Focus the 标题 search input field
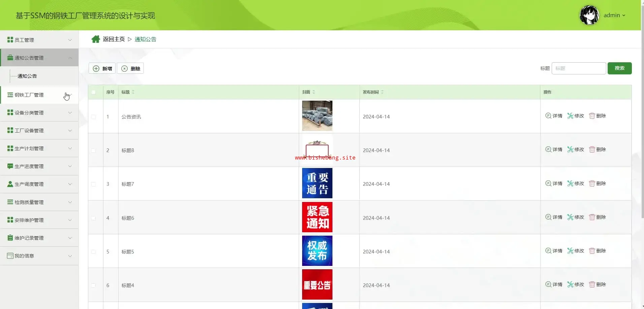Screen dimensions: 644x309 579,68
